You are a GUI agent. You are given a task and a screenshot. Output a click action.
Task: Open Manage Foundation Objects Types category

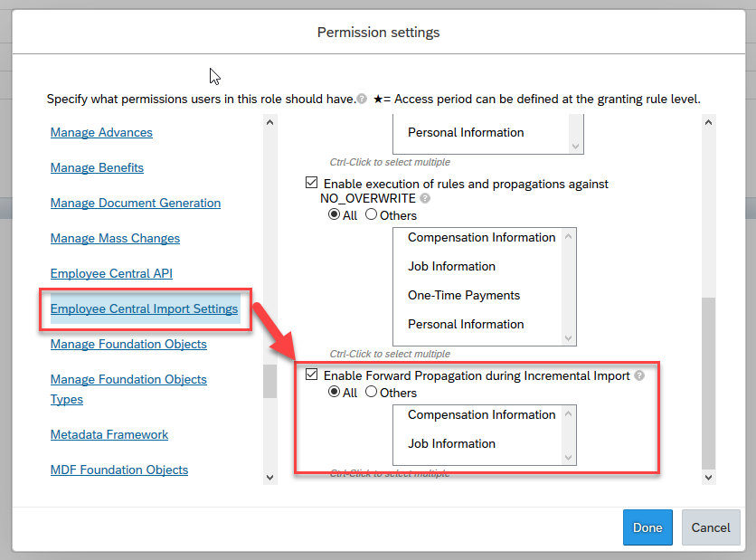128,389
